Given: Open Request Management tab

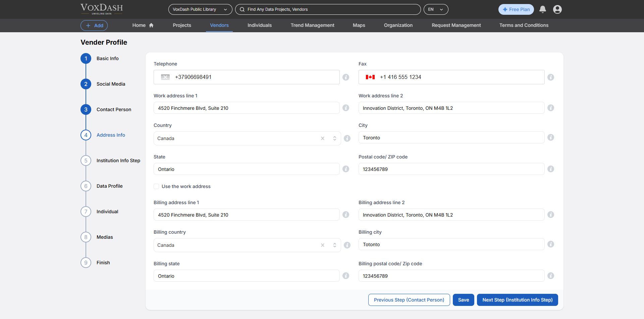Looking at the screenshot, I should pos(456,25).
